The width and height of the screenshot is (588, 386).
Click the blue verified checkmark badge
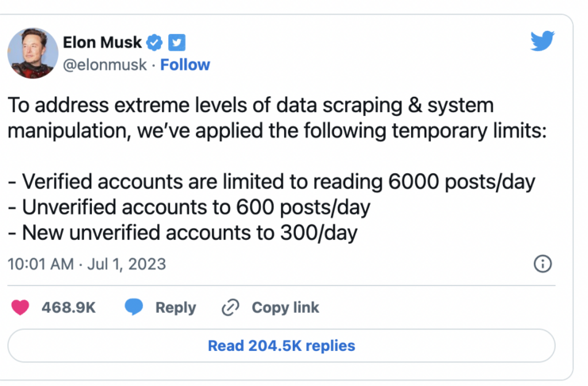point(157,43)
